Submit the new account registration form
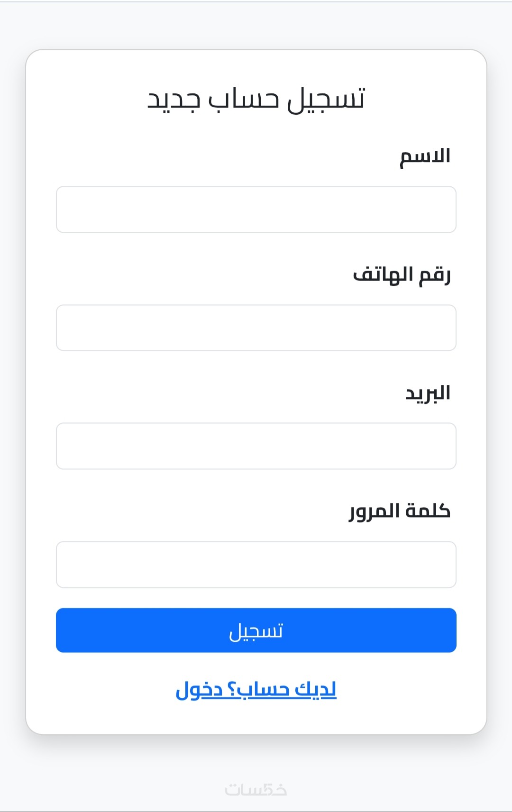The height and width of the screenshot is (812, 512). (x=256, y=630)
